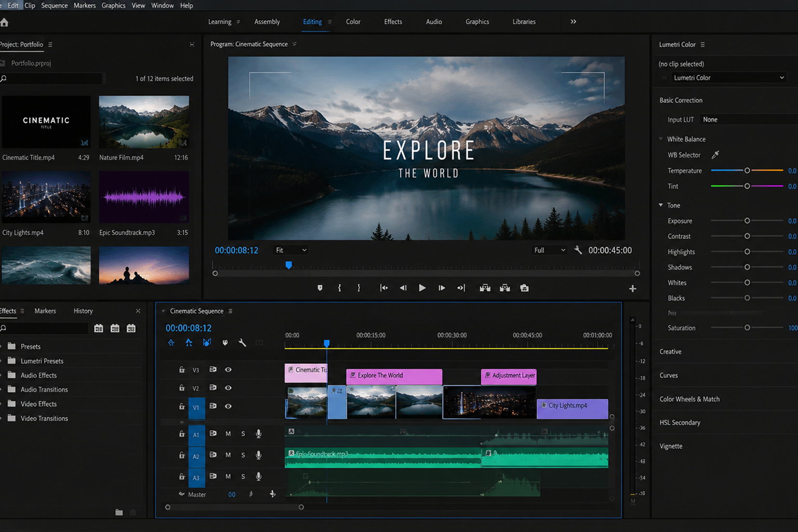The image size is (798, 532).
Task: Solo audio track A2
Action: [243, 455]
